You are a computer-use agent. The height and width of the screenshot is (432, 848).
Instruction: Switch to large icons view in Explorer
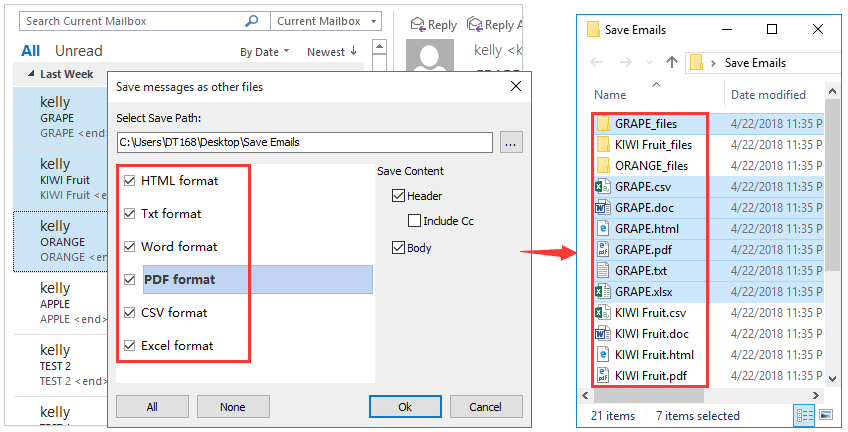826,415
